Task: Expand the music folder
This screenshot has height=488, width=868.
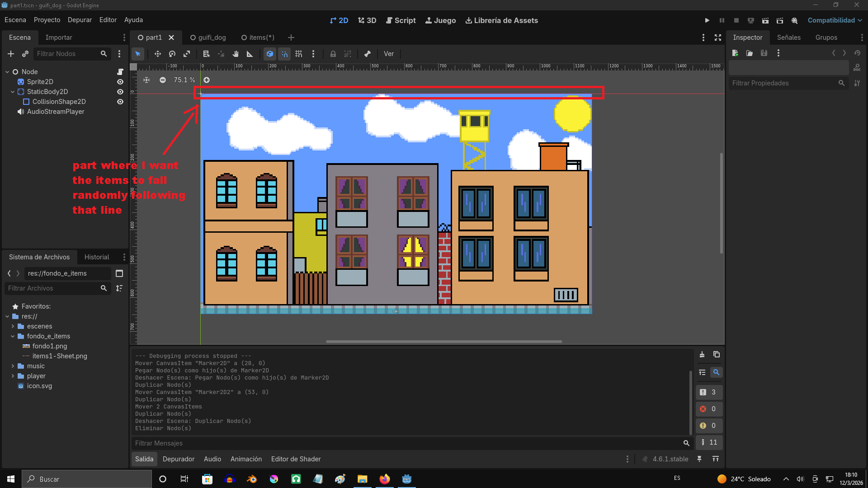Action: (x=13, y=366)
